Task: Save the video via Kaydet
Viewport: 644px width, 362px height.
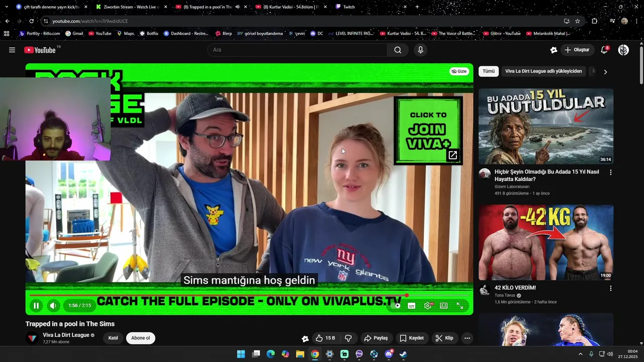Action: (412, 338)
